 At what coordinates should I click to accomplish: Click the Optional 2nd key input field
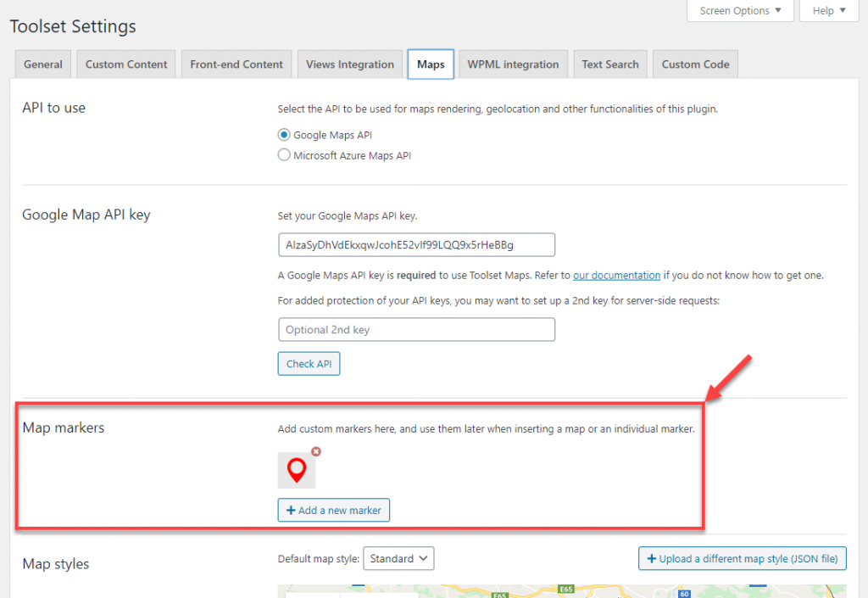pos(416,329)
